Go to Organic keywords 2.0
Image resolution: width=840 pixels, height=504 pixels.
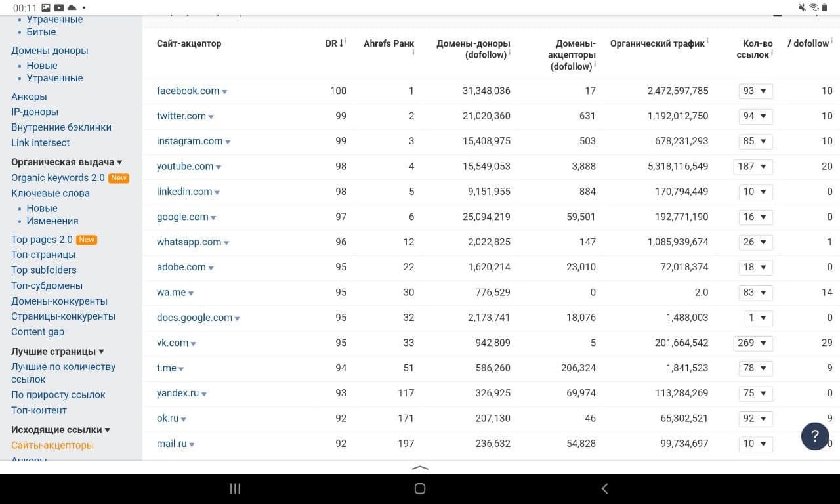pos(58,178)
